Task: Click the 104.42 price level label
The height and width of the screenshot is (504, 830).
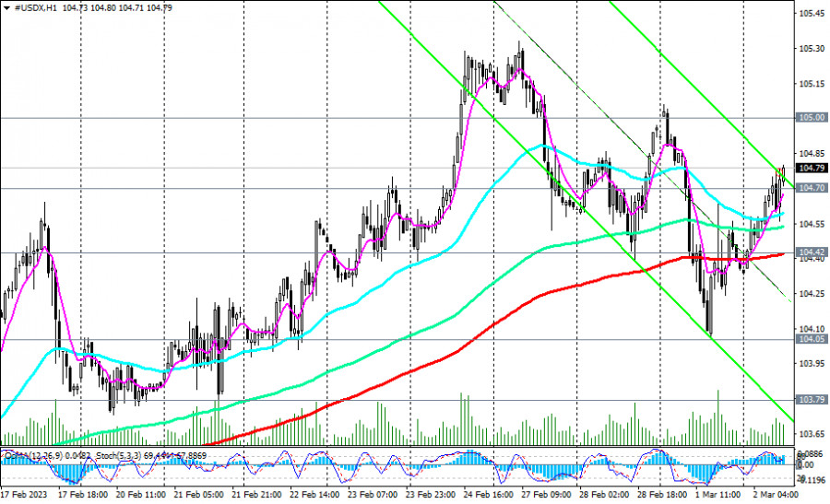Action: [x=810, y=252]
